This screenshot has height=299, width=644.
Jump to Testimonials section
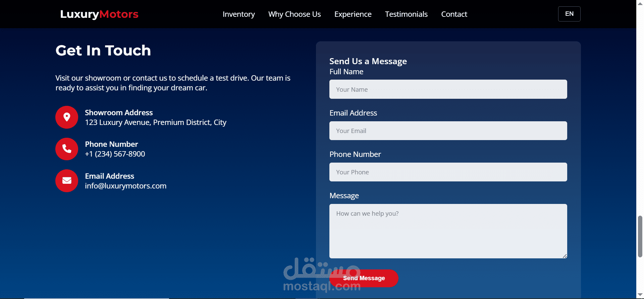point(406,14)
